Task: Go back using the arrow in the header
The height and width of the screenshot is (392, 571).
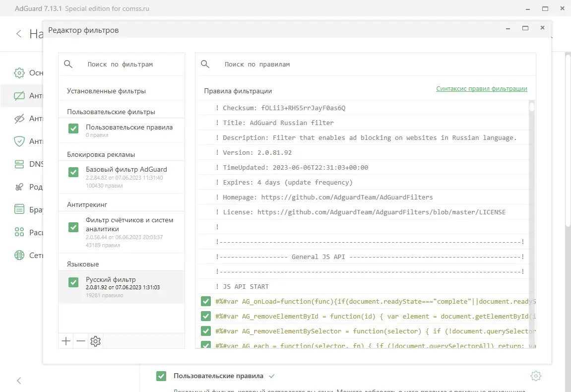Action: click(19, 34)
